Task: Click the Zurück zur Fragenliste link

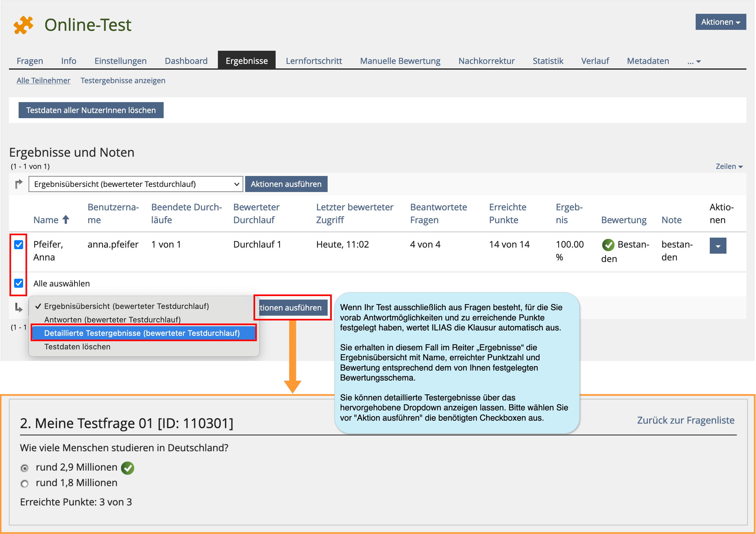Action: pos(685,420)
